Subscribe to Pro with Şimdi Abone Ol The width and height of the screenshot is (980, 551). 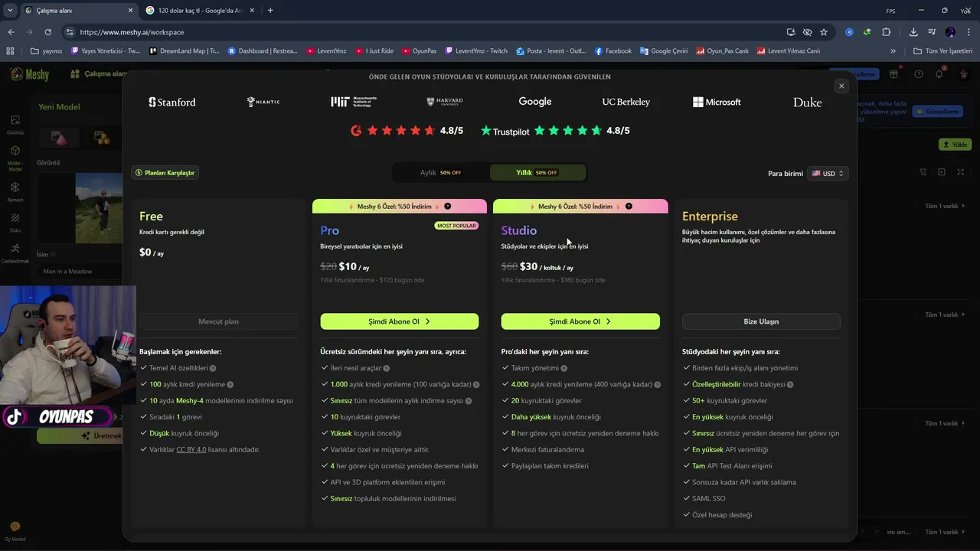pos(400,321)
